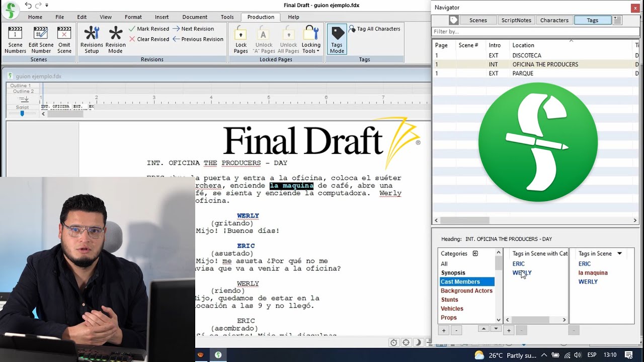
Task: Open the Format ribbon tab
Action: [133, 17]
